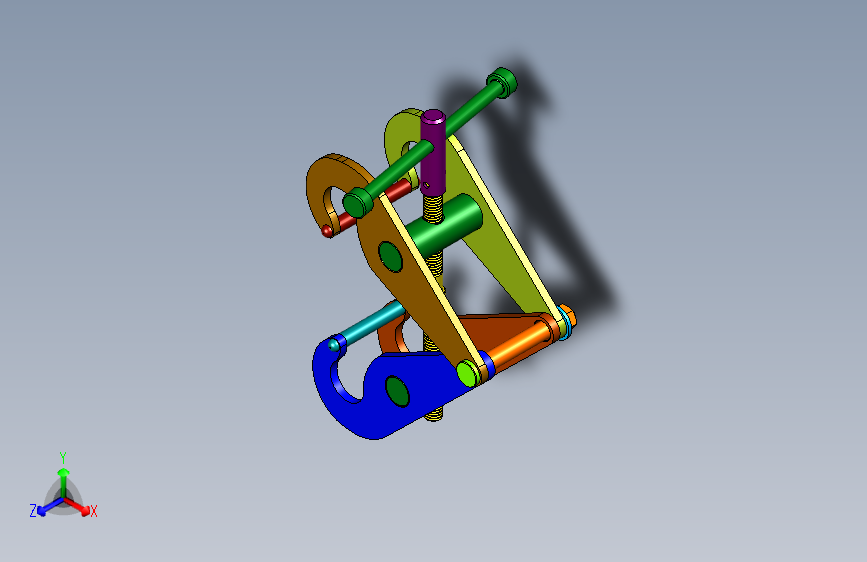Select the lime green pin head
867x562 pixels.
pos(468,373)
